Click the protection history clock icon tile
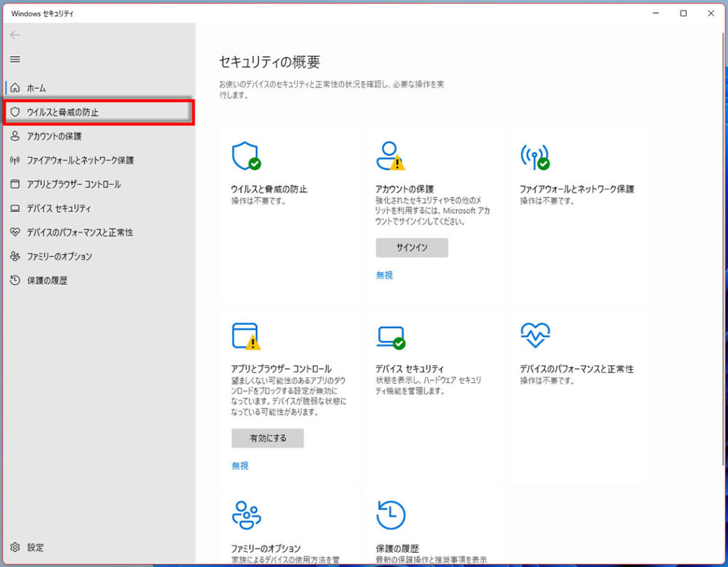728x567 pixels. (390, 515)
